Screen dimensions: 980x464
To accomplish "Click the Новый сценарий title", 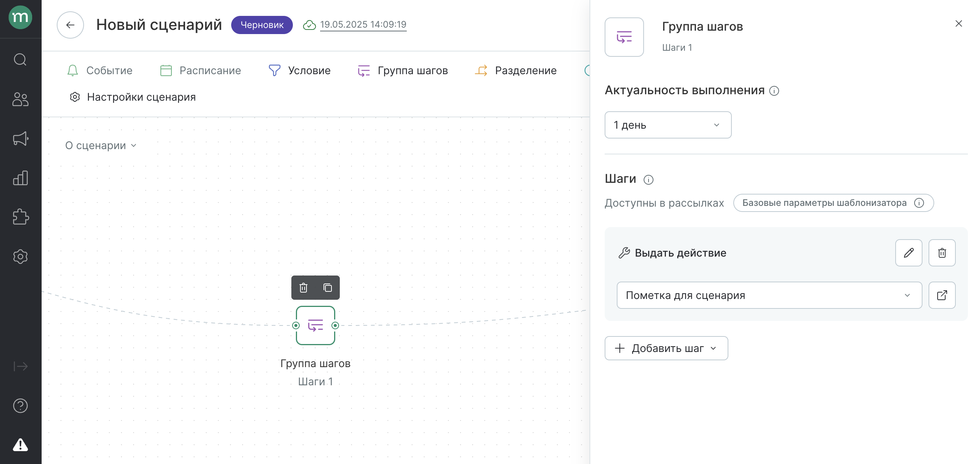I will [x=159, y=25].
